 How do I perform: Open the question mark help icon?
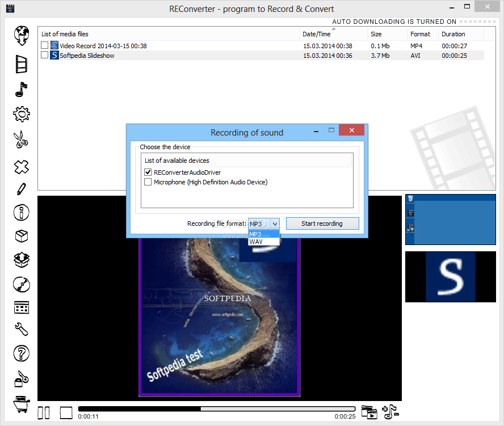(x=21, y=353)
